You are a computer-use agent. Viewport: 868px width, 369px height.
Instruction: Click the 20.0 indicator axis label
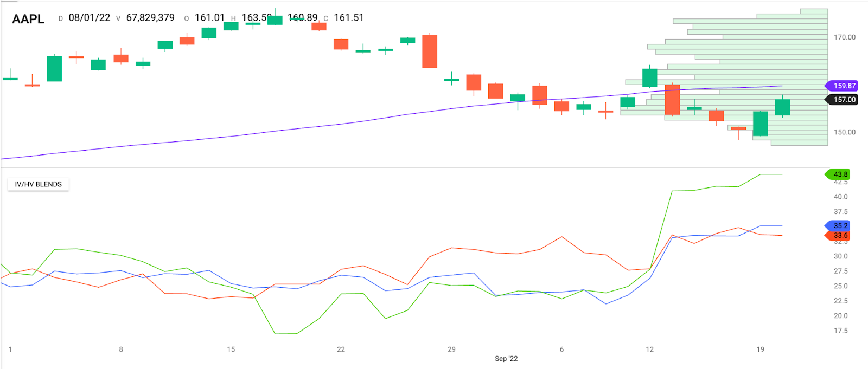(841, 316)
